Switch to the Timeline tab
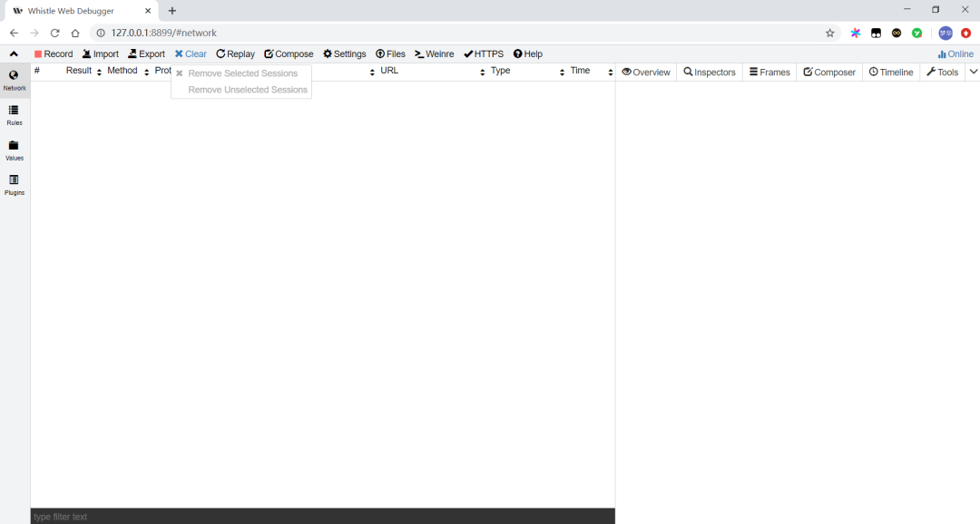 [x=891, y=73]
